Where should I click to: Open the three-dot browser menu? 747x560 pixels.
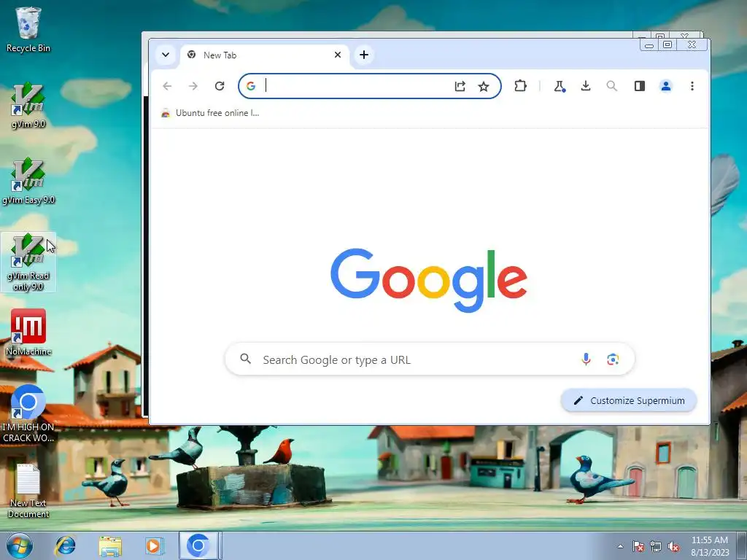click(692, 86)
